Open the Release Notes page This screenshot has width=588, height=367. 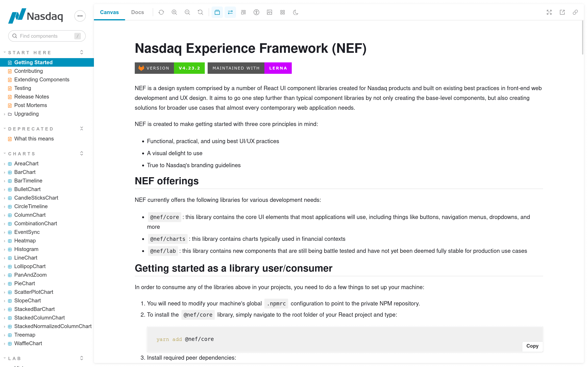pyautogui.click(x=32, y=97)
